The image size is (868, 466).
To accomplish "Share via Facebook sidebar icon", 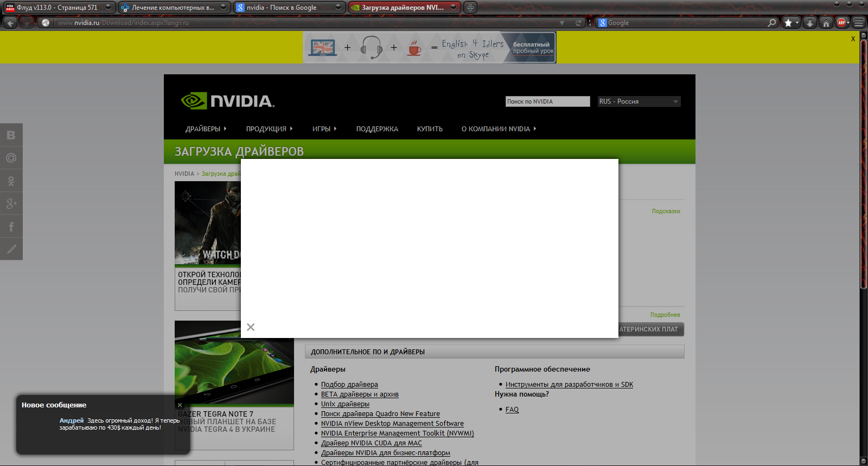I will click(x=11, y=226).
